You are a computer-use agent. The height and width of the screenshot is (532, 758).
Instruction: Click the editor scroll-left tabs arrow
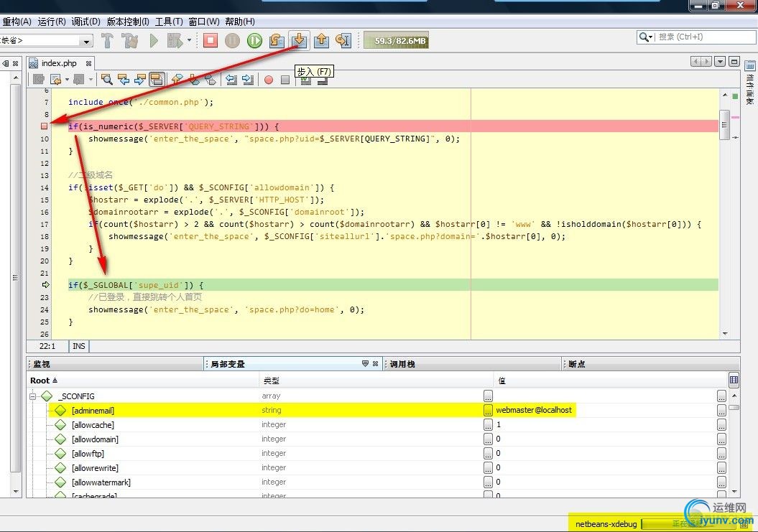pyautogui.click(x=695, y=62)
